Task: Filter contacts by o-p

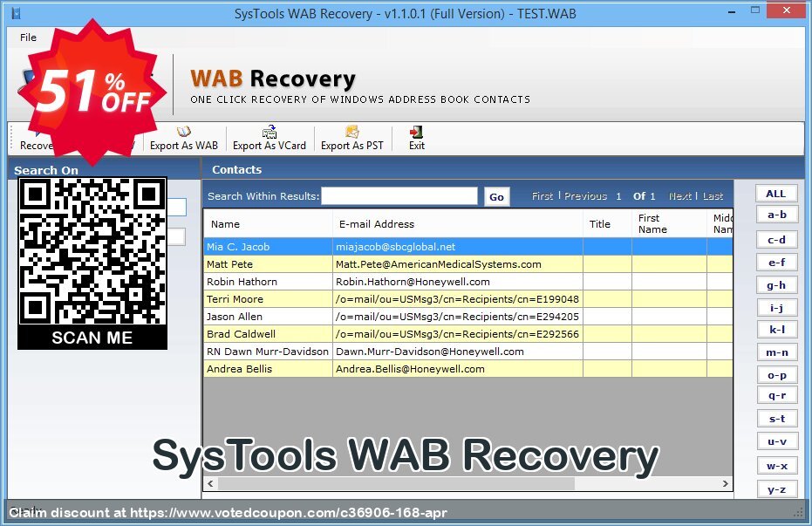Action: click(777, 375)
